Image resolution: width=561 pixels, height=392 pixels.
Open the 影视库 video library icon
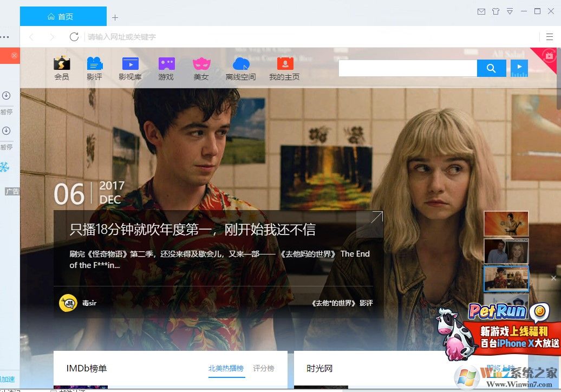click(x=130, y=68)
